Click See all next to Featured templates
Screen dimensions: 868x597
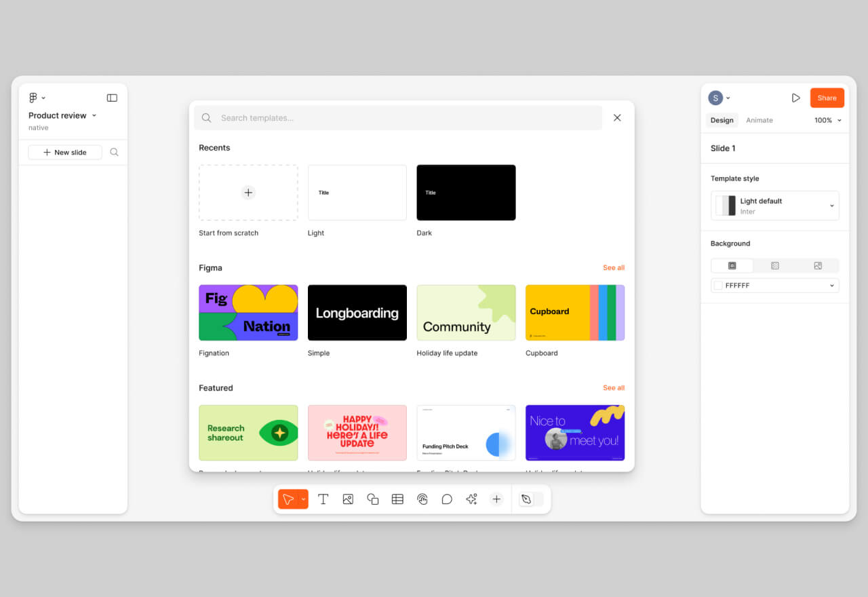click(613, 387)
